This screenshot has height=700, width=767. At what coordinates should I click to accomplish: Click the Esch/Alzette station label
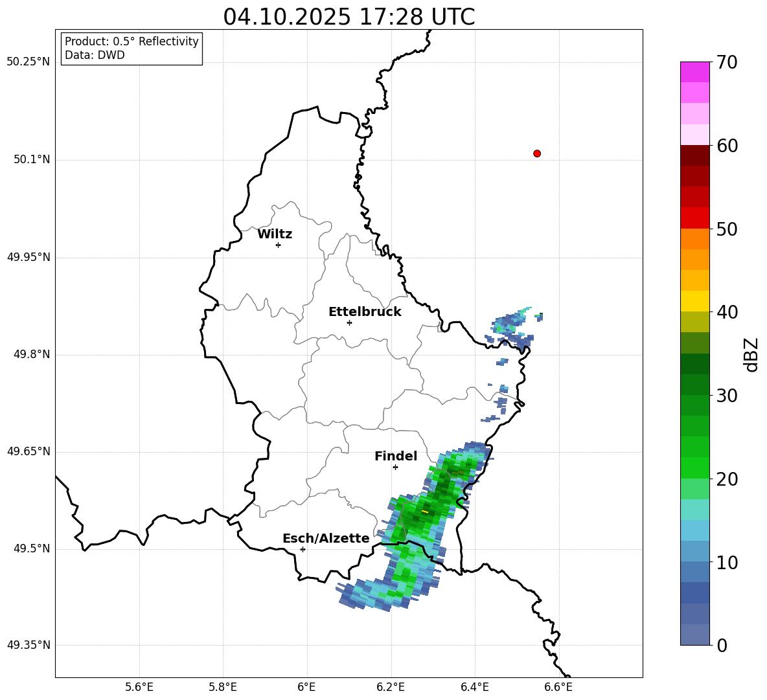326,538
